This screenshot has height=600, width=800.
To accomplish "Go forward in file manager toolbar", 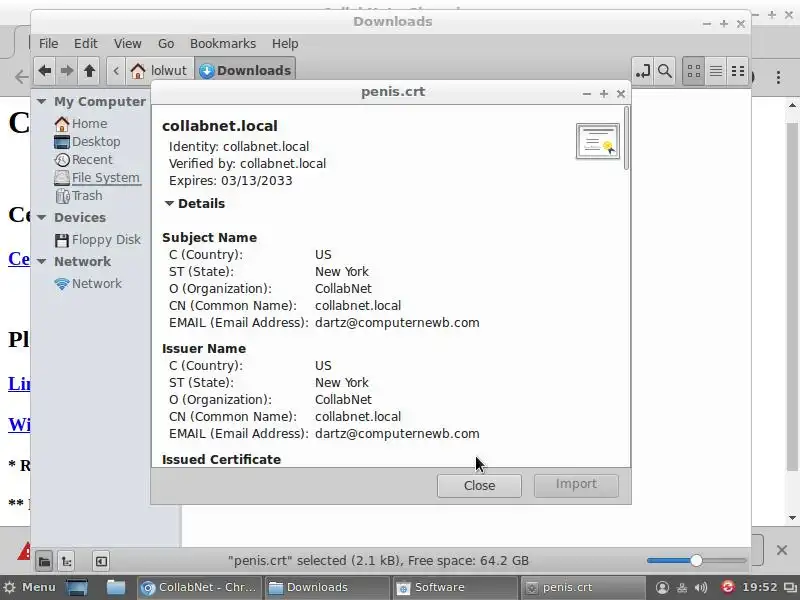I will click(x=67, y=70).
